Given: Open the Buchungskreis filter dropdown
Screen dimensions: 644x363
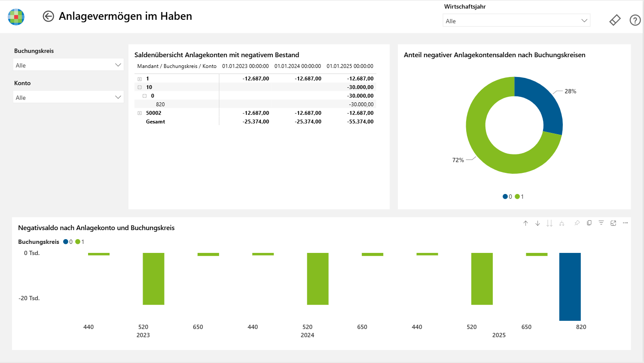Looking at the screenshot, I should click(69, 65).
